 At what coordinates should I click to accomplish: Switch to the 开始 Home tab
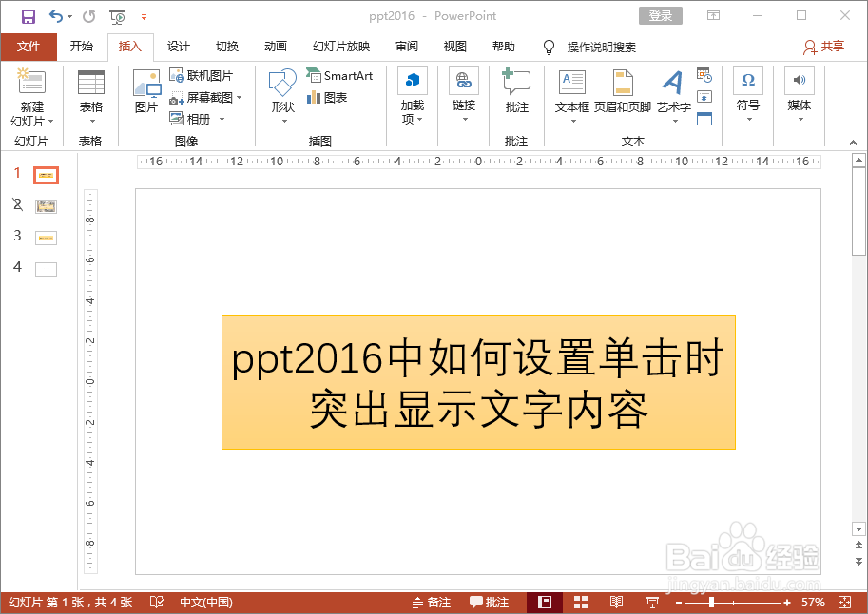click(x=82, y=47)
